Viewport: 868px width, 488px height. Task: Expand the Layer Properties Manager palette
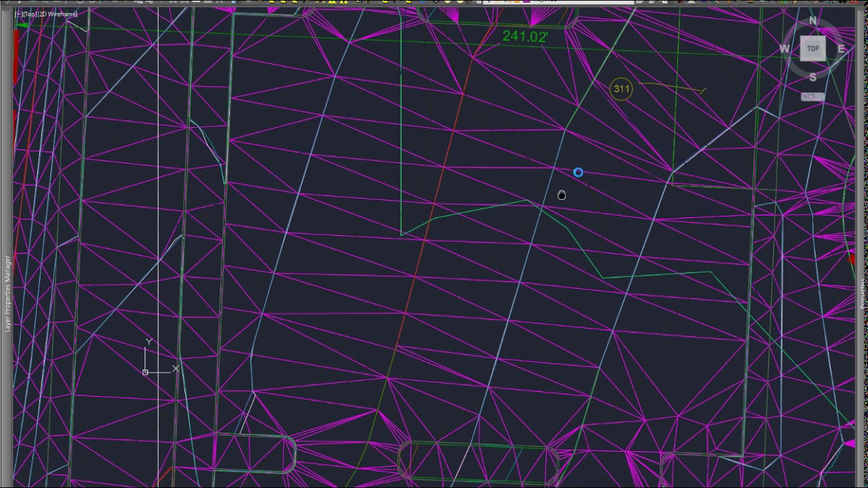pyautogui.click(x=8, y=293)
